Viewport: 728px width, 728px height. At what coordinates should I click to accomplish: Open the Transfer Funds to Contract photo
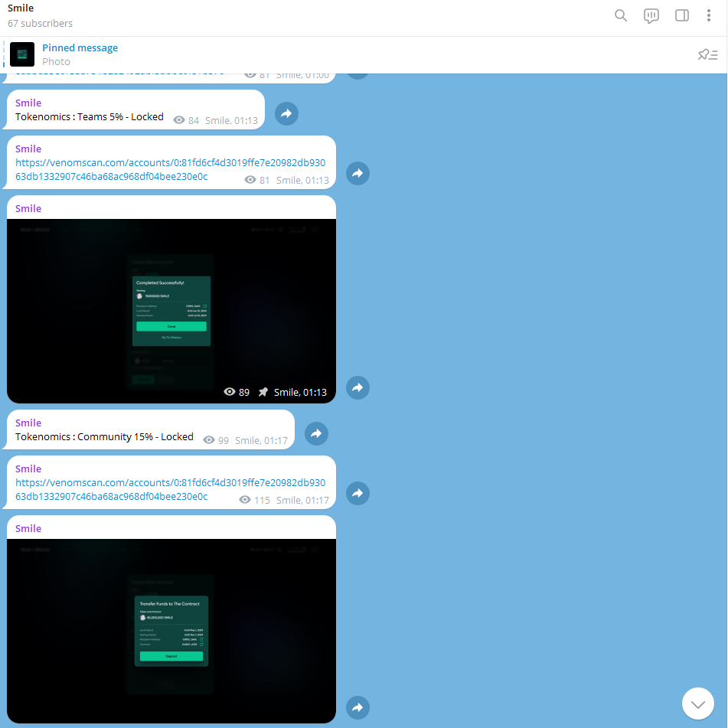[171, 631]
